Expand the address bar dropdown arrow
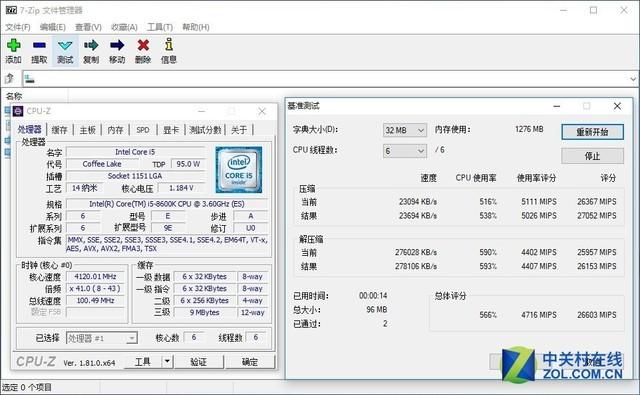Screen dimensions: 640x395 pos(633,79)
